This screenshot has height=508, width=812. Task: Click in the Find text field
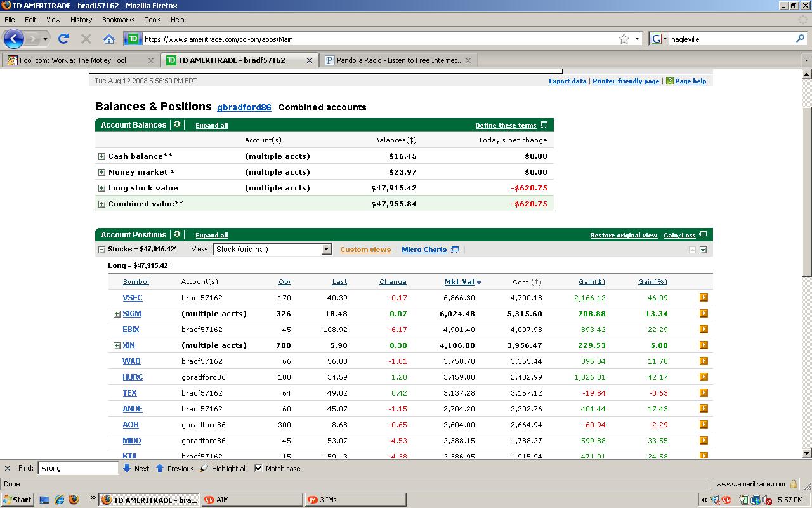tap(78, 468)
